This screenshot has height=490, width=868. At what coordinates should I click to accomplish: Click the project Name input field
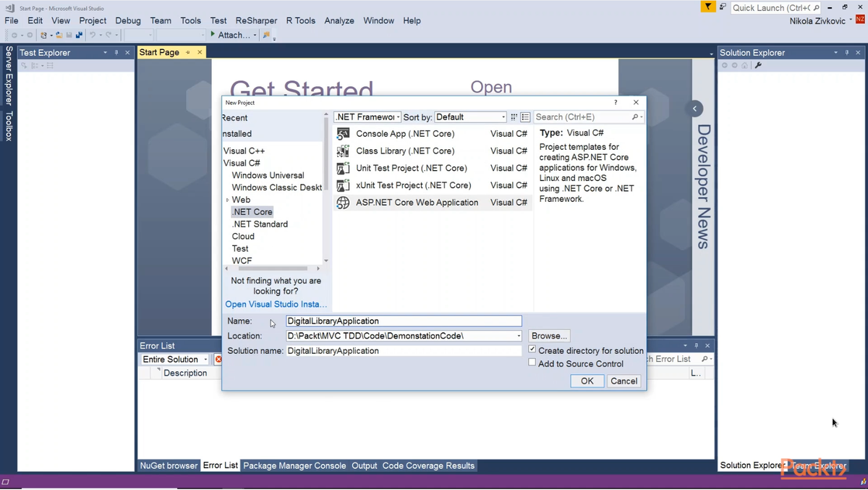(404, 321)
